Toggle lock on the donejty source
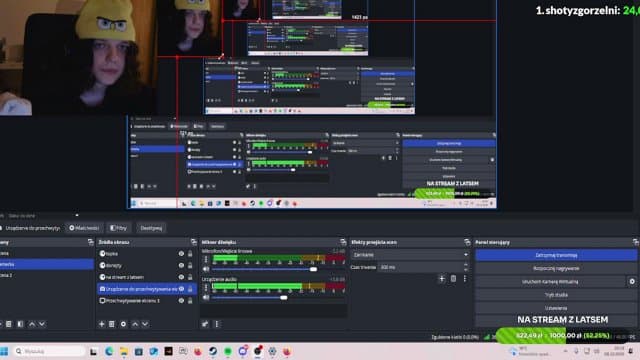The height and width of the screenshot is (360, 640). [x=190, y=265]
